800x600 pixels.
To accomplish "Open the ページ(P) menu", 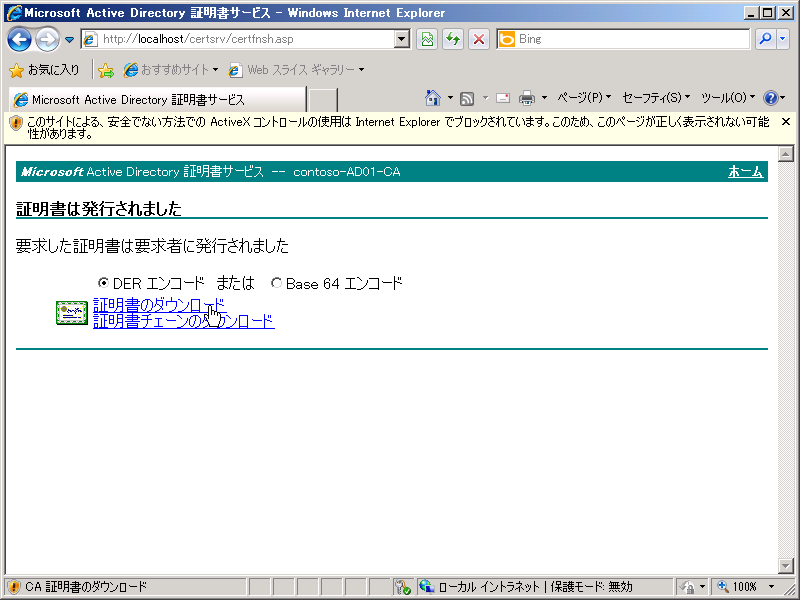I will 584,97.
